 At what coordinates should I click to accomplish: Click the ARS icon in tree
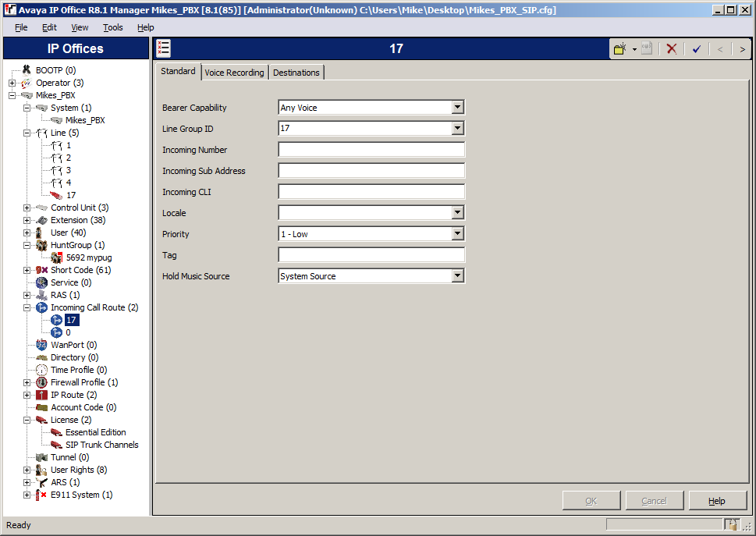41,482
